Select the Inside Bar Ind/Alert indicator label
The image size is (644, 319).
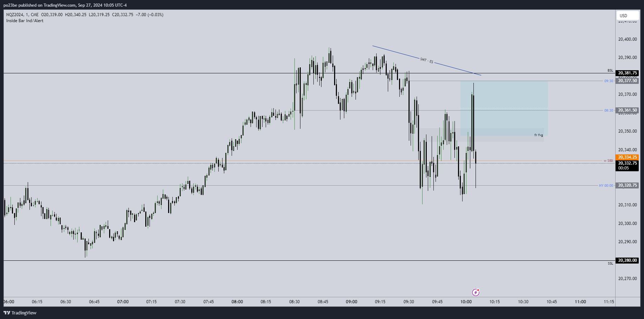point(25,21)
